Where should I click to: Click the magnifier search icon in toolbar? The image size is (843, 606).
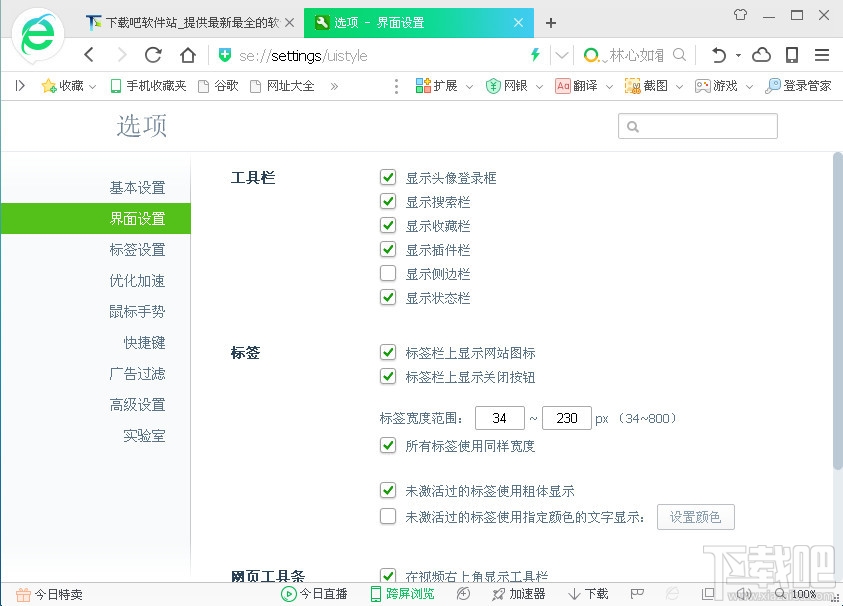tap(680, 55)
